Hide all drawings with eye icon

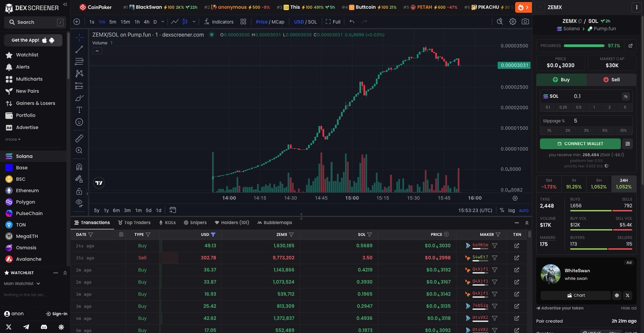[x=79, y=203]
